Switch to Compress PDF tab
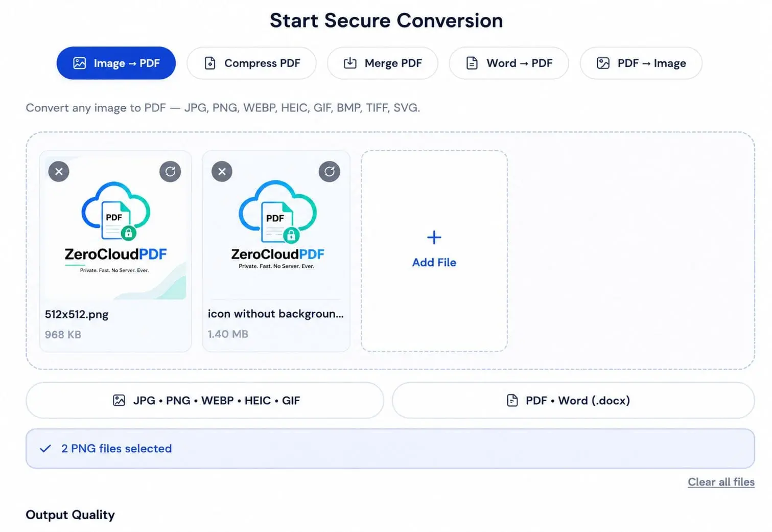Image resolution: width=772 pixels, height=532 pixels. point(251,63)
